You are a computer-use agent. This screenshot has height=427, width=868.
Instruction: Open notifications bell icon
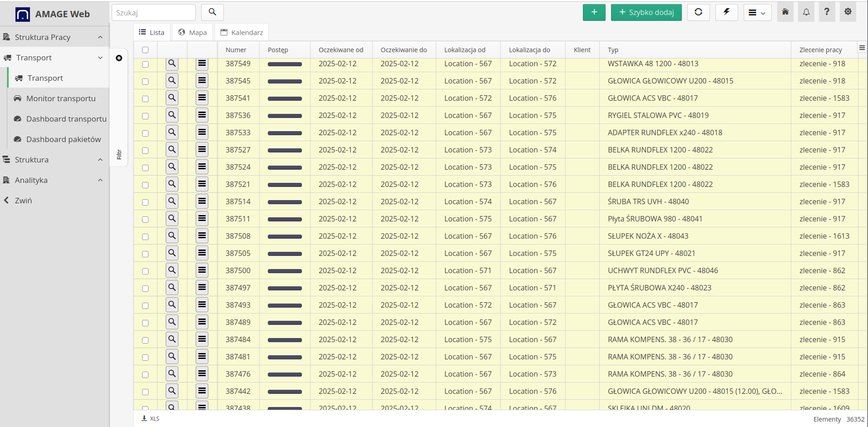point(806,12)
